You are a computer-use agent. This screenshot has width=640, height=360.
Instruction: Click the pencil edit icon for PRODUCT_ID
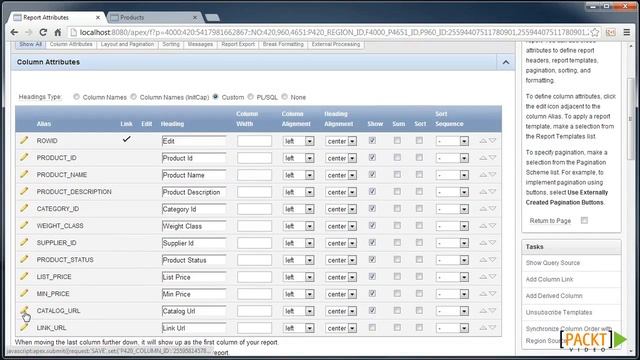(24, 158)
